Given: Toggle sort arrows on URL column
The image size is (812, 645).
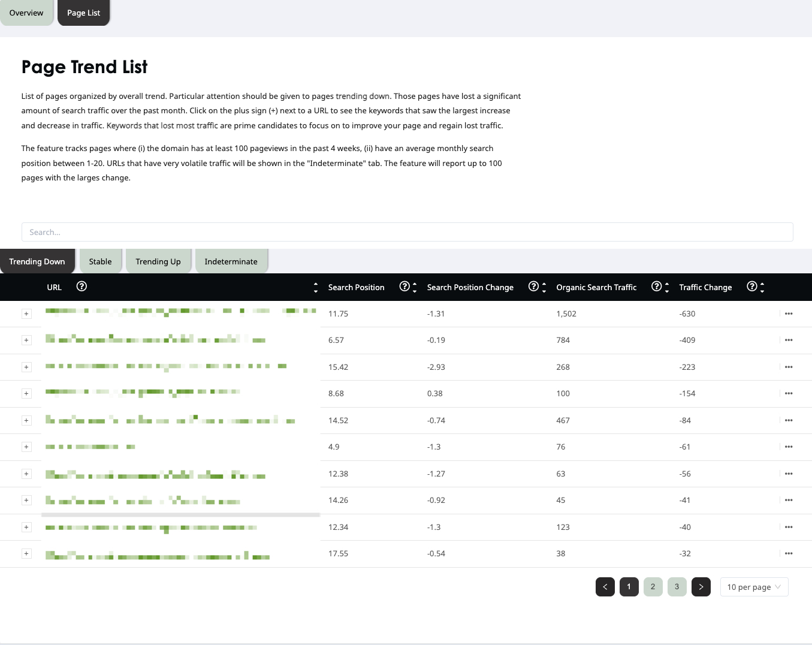Looking at the screenshot, I should (316, 287).
